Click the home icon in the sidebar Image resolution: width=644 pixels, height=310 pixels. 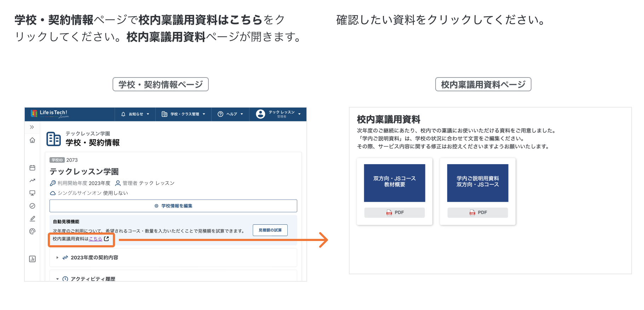(32, 140)
